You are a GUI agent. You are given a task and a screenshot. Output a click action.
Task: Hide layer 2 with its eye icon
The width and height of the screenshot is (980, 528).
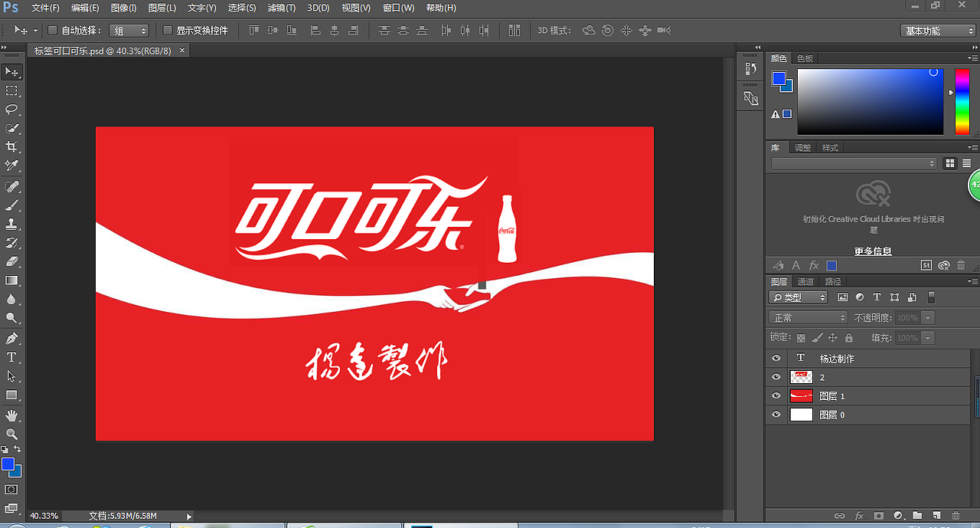(x=776, y=377)
